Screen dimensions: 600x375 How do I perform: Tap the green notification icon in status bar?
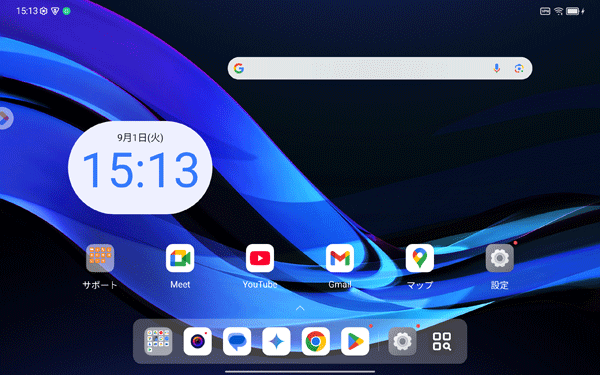coord(67,11)
